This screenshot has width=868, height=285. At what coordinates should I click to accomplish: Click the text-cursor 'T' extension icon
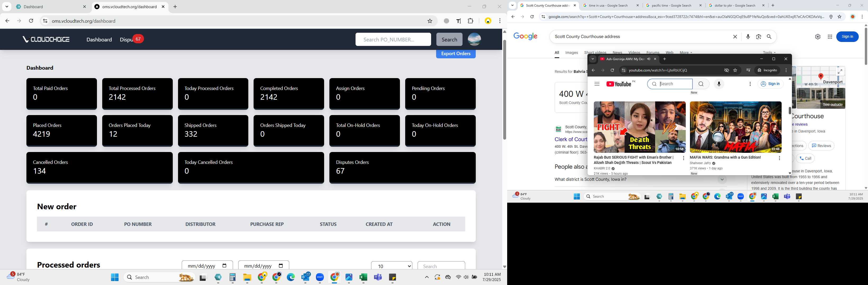(x=459, y=21)
